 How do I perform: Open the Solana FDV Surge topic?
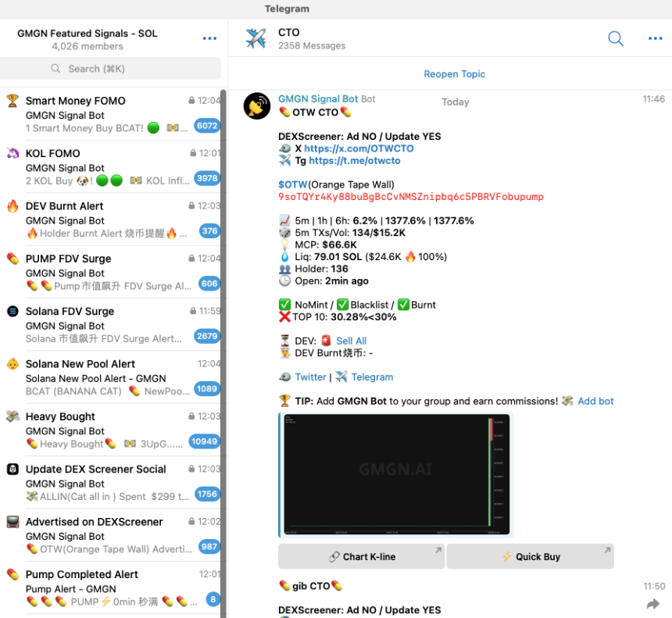point(113,325)
